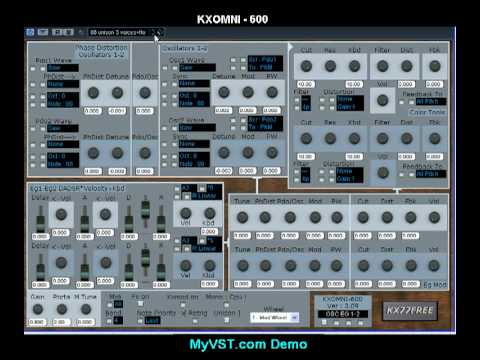480x360 pixels.
Task: Open the Osc1 Wave selector showing Saw
Action: click(197, 68)
